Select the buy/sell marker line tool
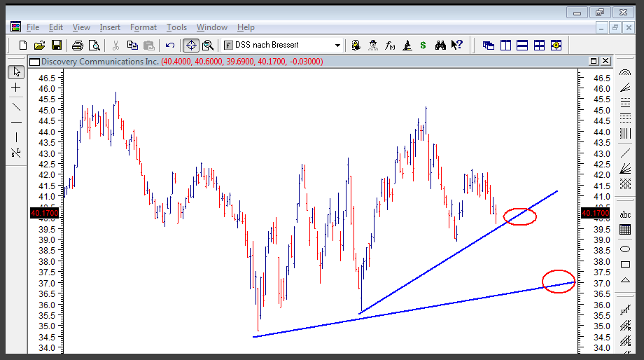The width and height of the screenshot is (644, 360). 16,153
